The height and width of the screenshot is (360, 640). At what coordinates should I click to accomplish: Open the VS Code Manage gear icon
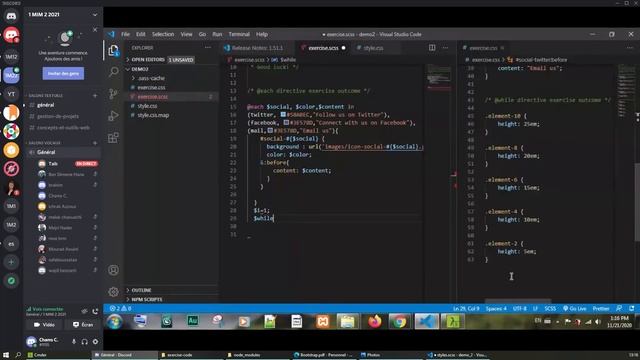113,291
